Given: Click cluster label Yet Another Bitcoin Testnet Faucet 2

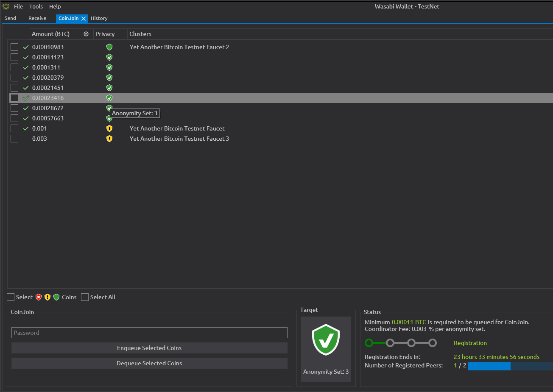Looking at the screenshot, I should (x=179, y=47).
